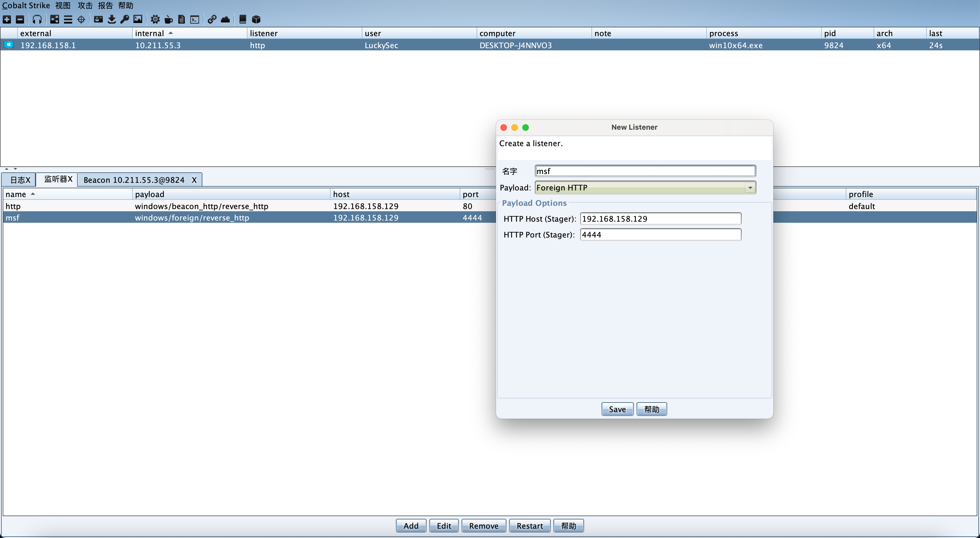Click the coffee cup Java applet icon

pyautogui.click(x=168, y=19)
